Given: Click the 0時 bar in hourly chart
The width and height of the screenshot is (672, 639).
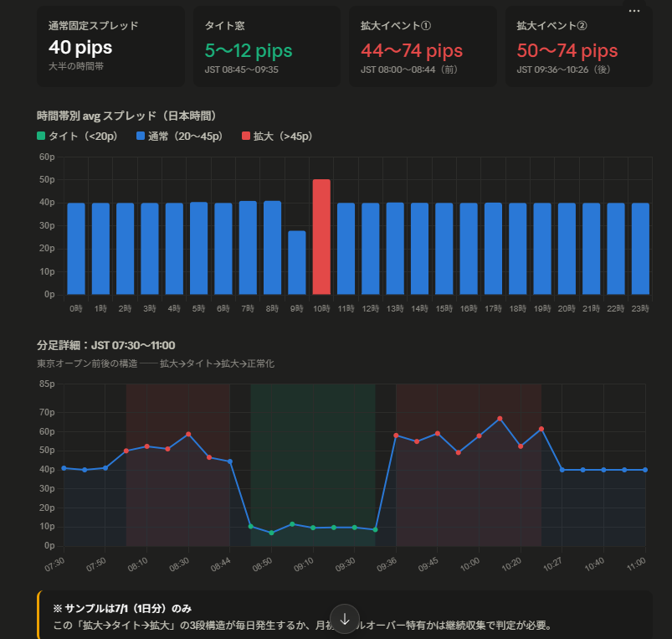Looking at the screenshot, I should pyautogui.click(x=76, y=249).
